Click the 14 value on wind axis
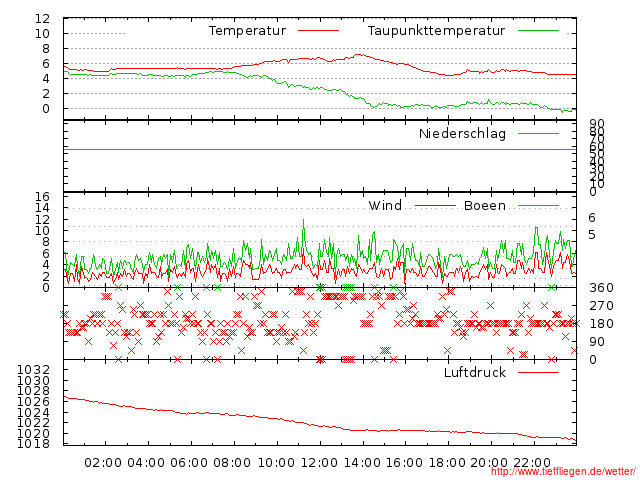Image resolution: width=640 pixels, height=480 pixels. 42,208
